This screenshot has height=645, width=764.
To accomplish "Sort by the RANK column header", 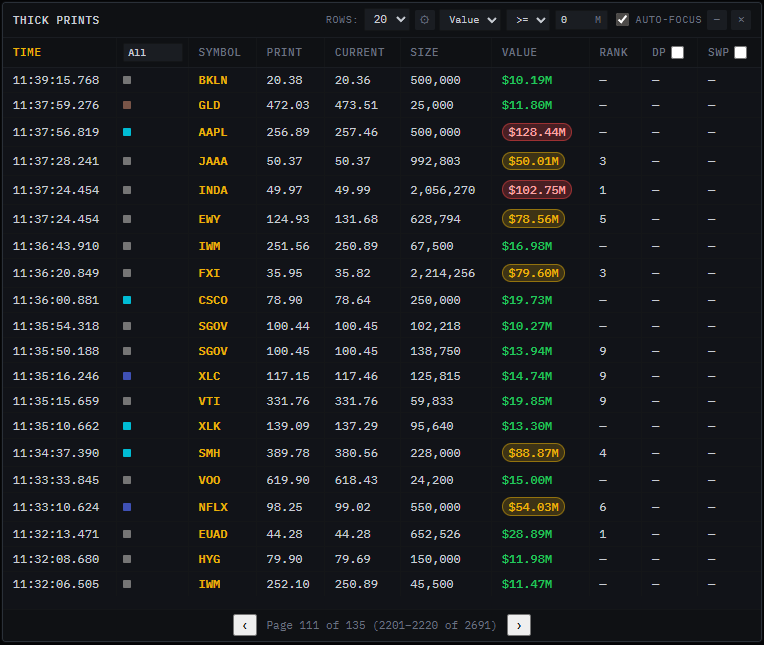I will click(x=613, y=53).
